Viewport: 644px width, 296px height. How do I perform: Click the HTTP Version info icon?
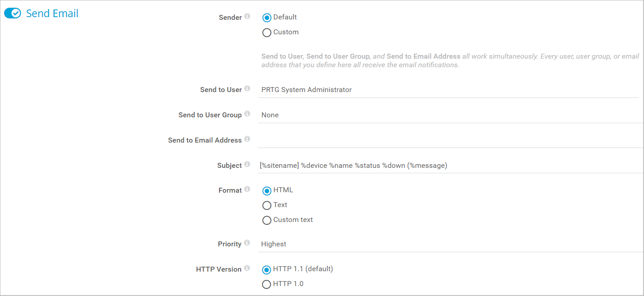[x=247, y=268]
